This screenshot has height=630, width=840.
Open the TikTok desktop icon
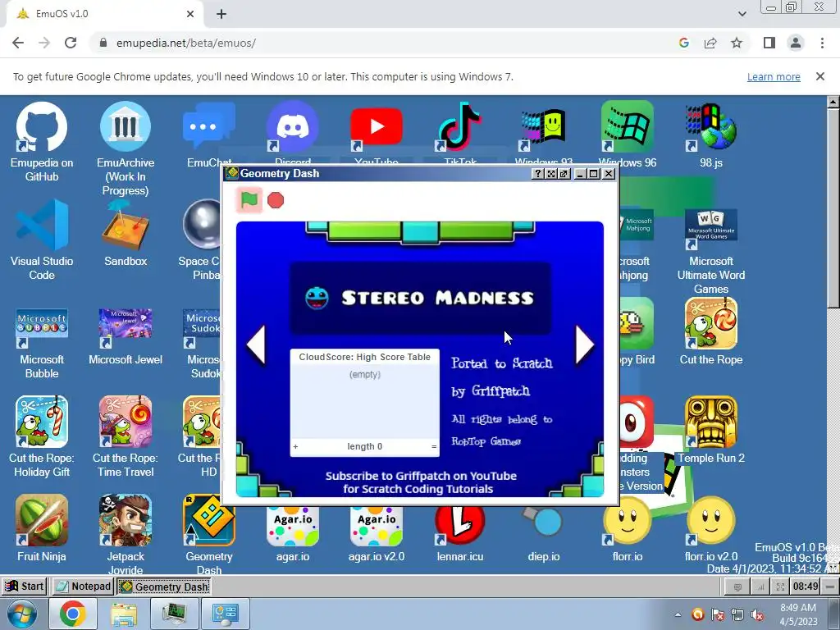coord(459,133)
